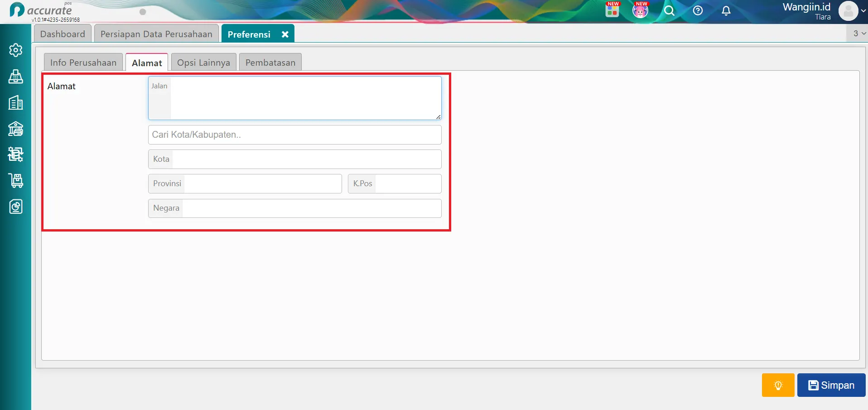Click the Simpan save button
868x410 pixels.
click(x=831, y=385)
